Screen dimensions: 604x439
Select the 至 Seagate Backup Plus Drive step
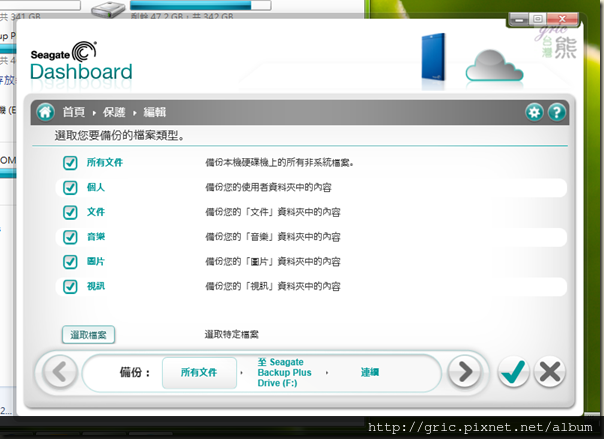click(284, 372)
